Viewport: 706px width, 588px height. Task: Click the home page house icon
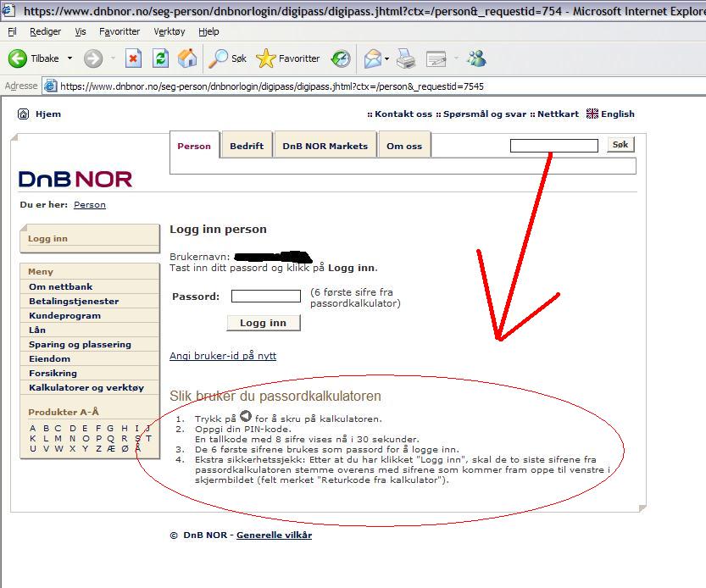[187, 58]
